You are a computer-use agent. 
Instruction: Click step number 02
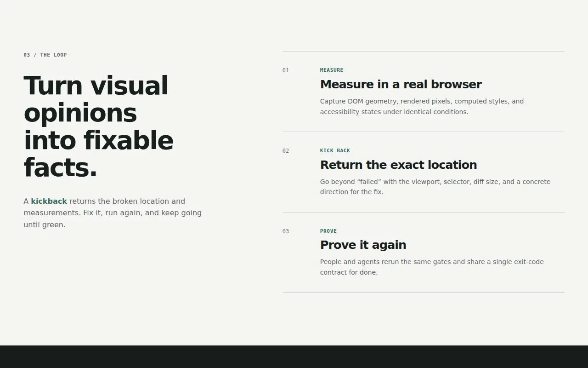click(286, 151)
